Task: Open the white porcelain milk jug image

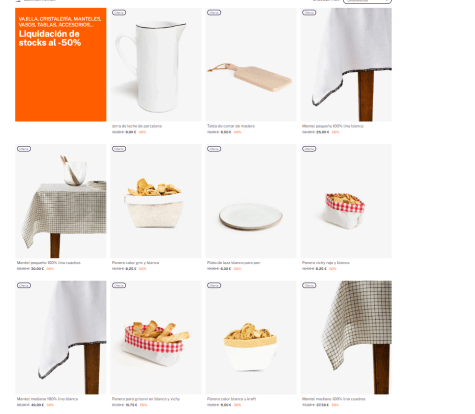Action: click(156, 65)
